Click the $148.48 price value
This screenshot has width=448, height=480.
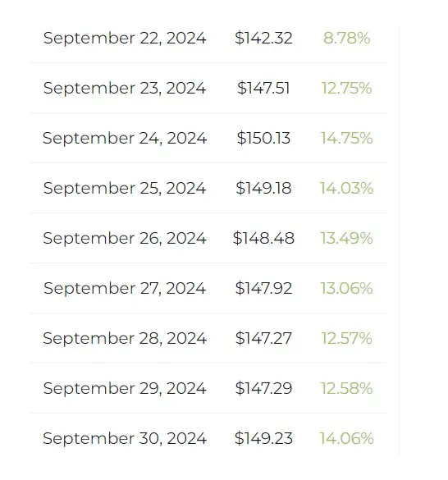click(x=263, y=238)
